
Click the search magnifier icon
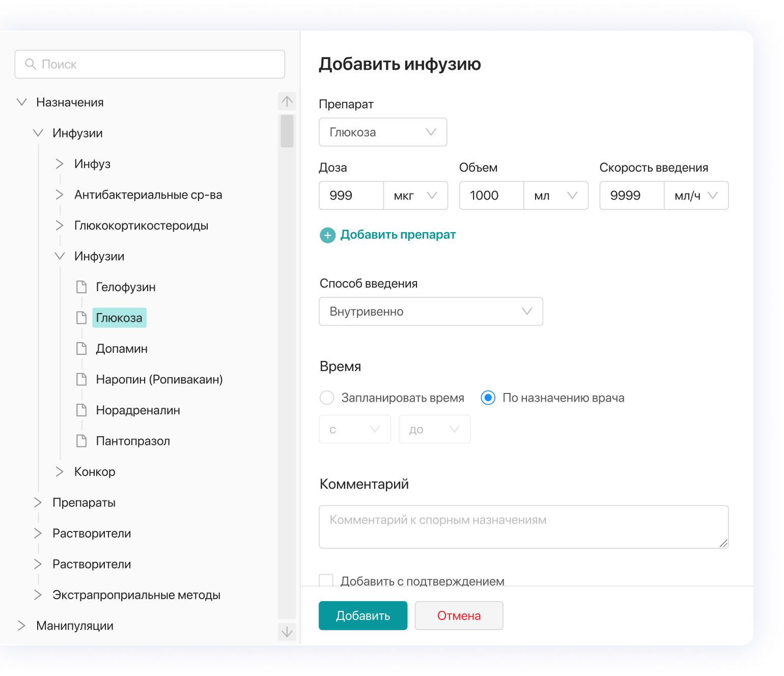point(31,64)
